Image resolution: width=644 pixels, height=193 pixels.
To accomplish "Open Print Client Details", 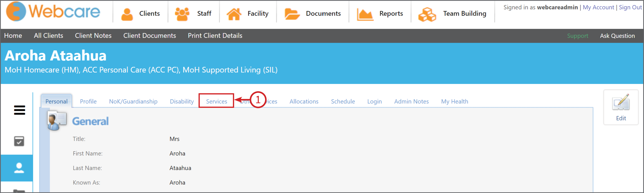I will (215, 36).
